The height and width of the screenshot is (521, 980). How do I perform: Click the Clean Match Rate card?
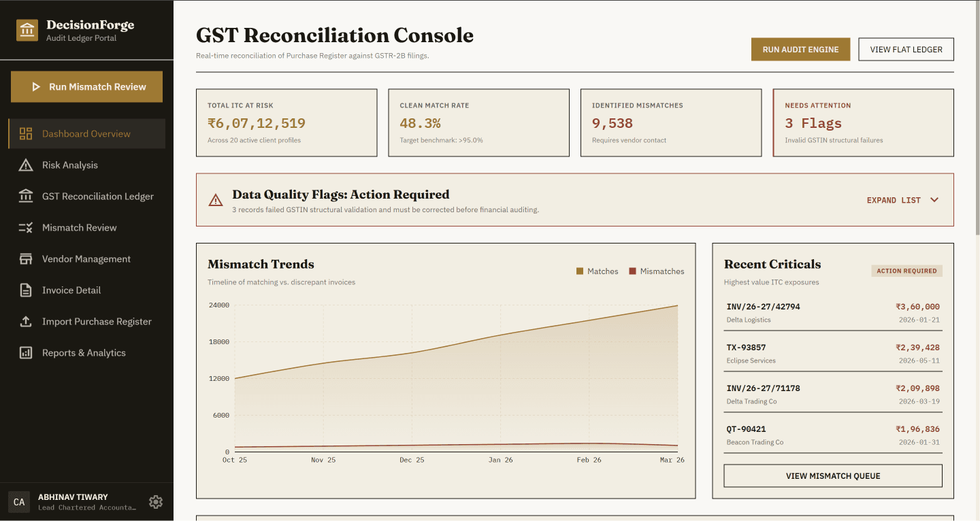tap(478, 123)
